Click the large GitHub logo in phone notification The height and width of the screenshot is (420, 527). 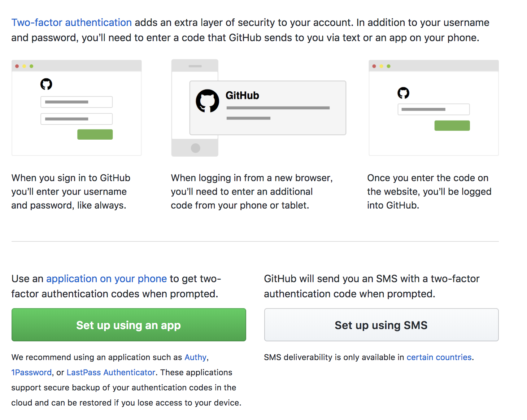(x=208, y=101)
